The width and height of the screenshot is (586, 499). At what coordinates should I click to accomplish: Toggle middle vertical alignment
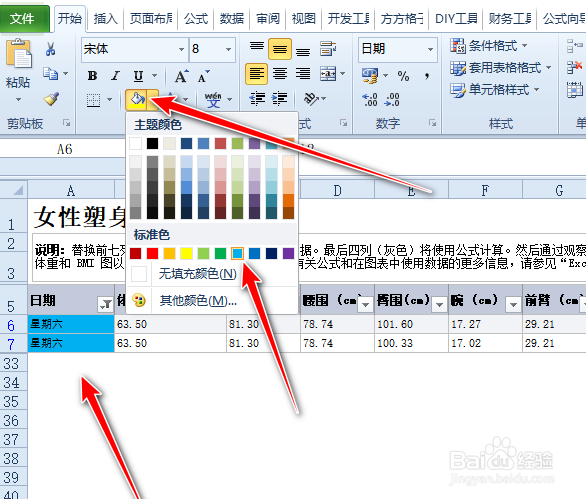pyautogui.click(x=280, y=49)
